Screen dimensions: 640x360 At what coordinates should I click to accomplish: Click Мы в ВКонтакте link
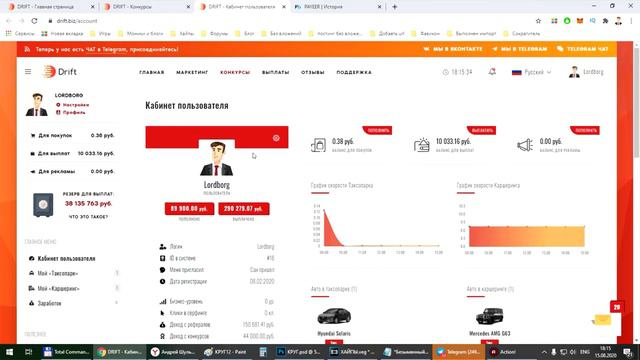(453, 49)
